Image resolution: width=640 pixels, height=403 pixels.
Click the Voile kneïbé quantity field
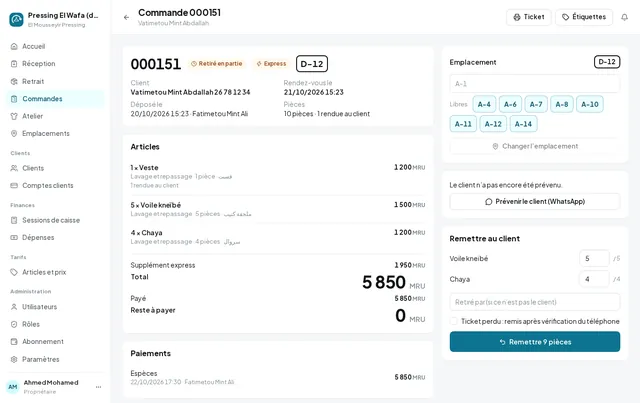(594, 258)
